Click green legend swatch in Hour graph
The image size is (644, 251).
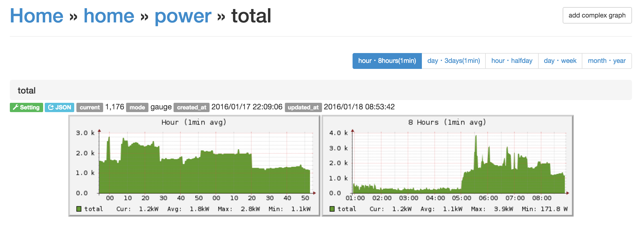(79, 209)
